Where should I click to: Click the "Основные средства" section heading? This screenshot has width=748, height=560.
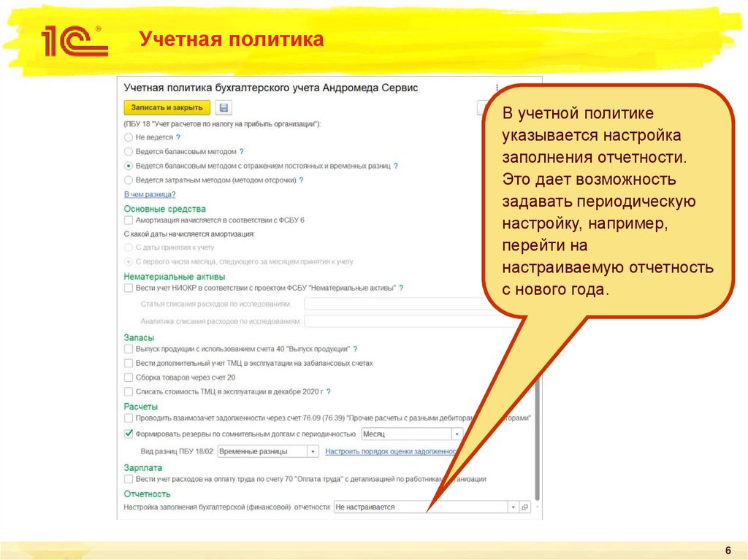[x=164, y=209]
